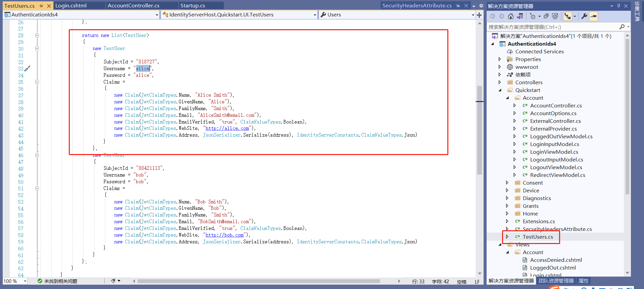Viewport: 644px width, 289px height.
Task: Toggle the Preview Selected Items button
Action: (x=593, y=16)
